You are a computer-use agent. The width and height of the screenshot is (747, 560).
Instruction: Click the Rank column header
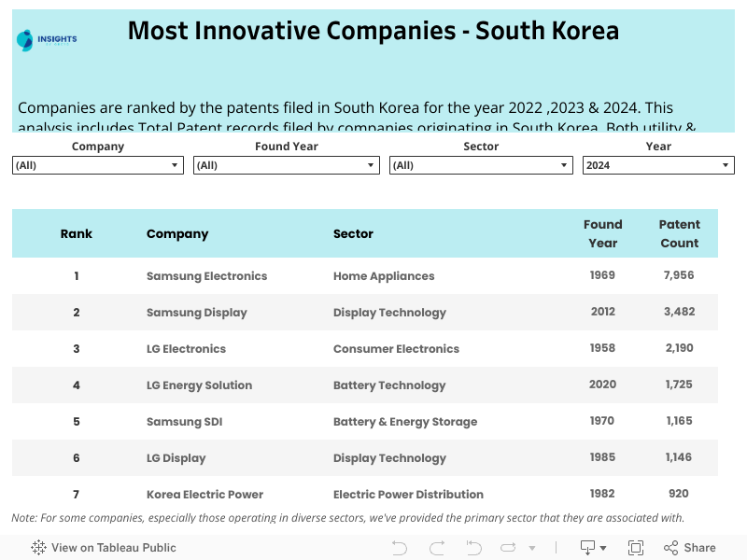pos(77,234)
